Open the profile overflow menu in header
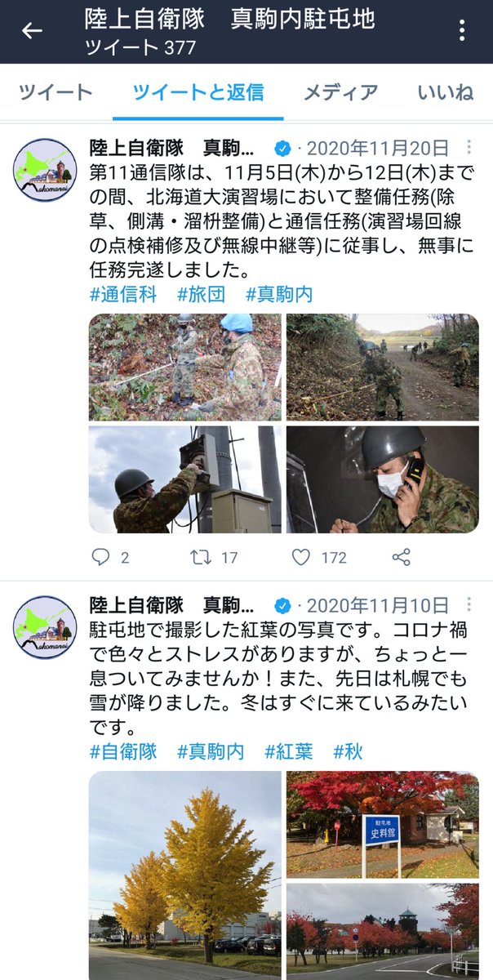The height and width of the screenshot is (980, 493). tap(462, 31)
